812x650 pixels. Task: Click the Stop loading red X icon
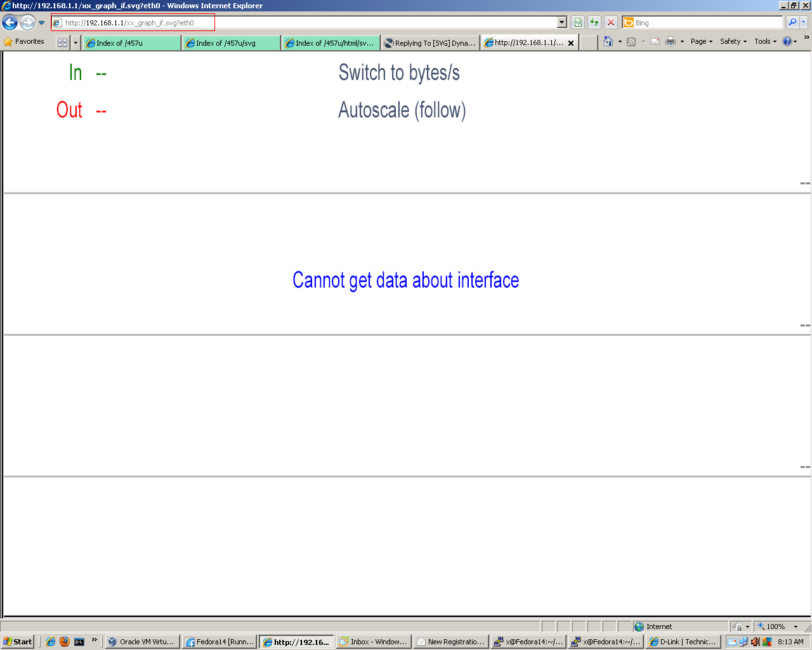[611, 23]
